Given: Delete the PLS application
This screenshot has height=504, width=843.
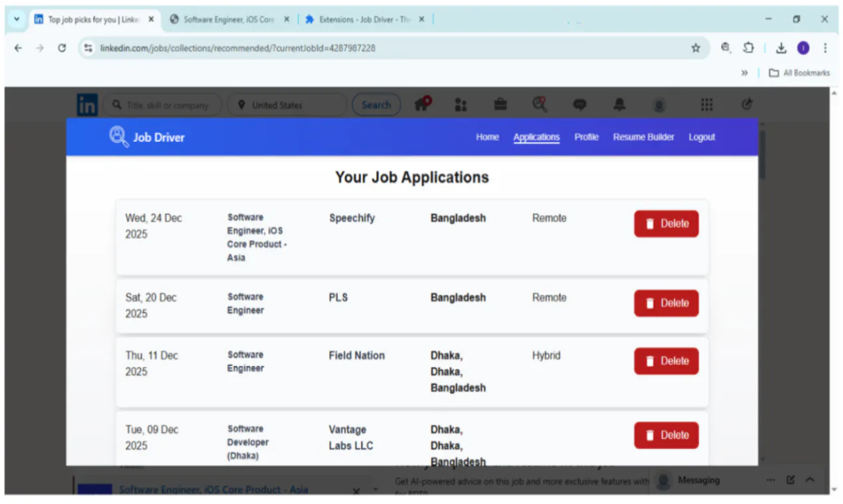Looking at the screenshot, I should pos(666,303).
